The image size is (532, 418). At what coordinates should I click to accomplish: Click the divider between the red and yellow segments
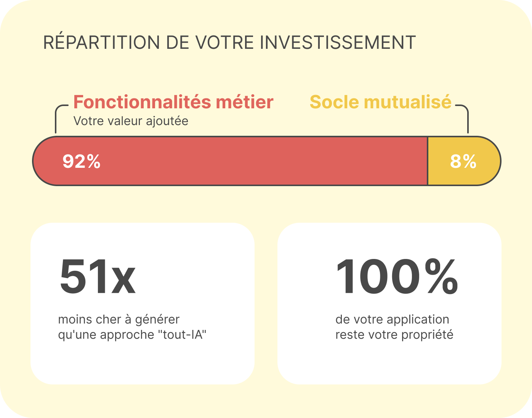[428, 161]
